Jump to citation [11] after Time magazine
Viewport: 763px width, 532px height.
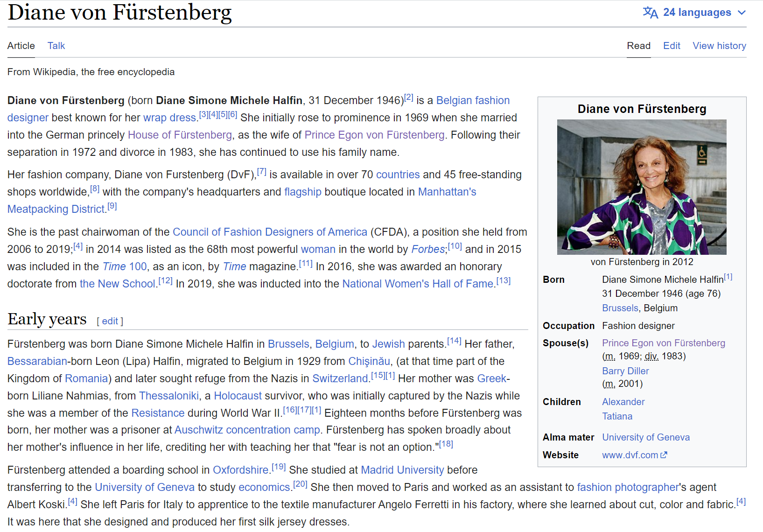306,264
